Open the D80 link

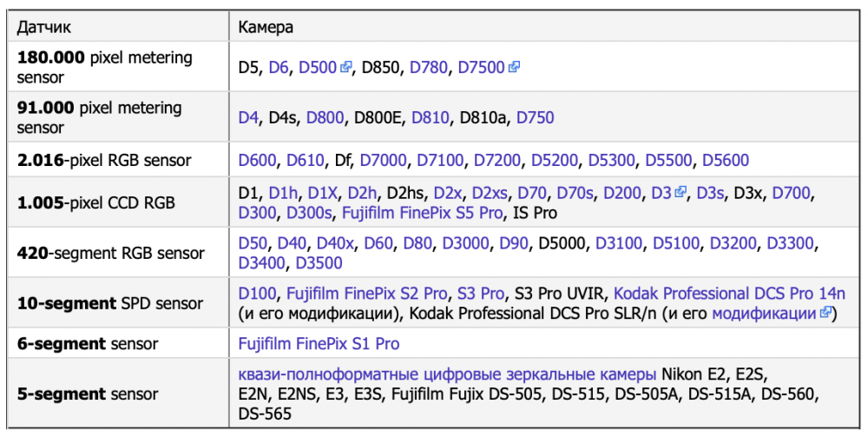[418, 243]
